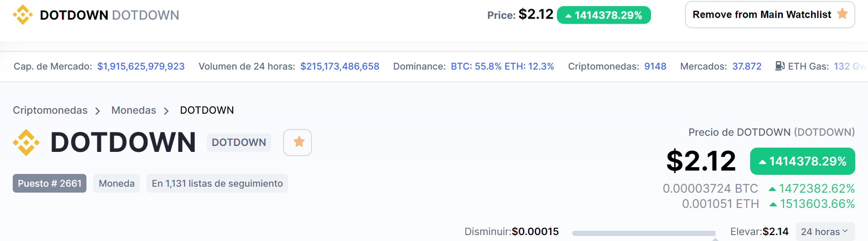Click the chevron after Monedas breadcrumb
Viewport: 868px width, 241px height.
click(x=166, y=111)
